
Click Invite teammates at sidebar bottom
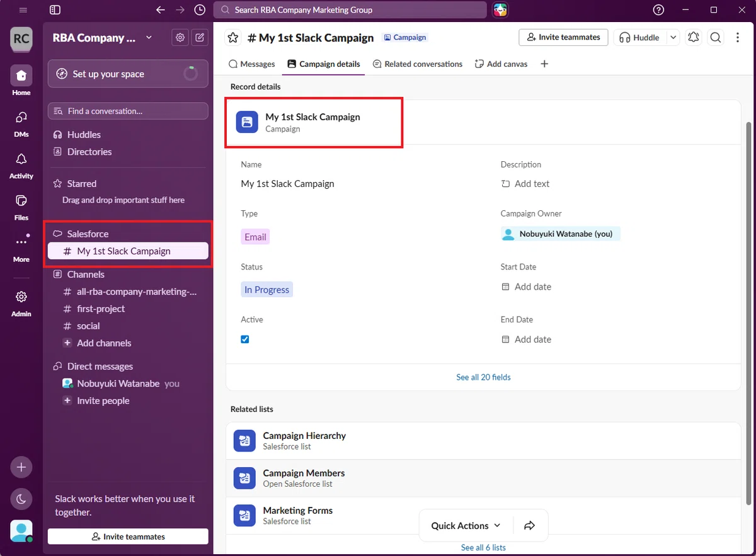tap(128, 536)
